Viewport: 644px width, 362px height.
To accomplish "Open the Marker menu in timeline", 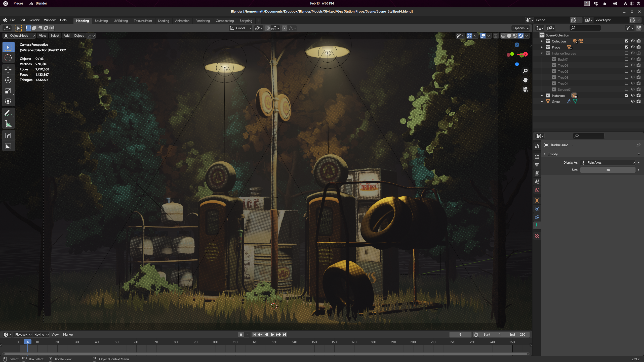I will click(x=68, y=335).
